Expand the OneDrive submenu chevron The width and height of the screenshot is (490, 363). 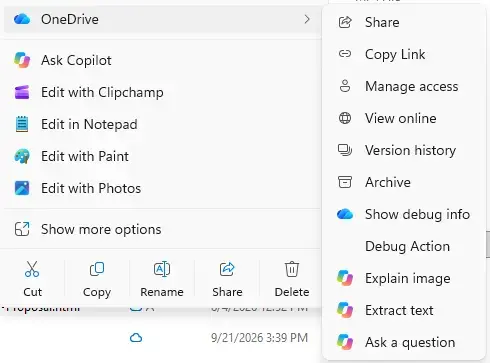(307, 19)
